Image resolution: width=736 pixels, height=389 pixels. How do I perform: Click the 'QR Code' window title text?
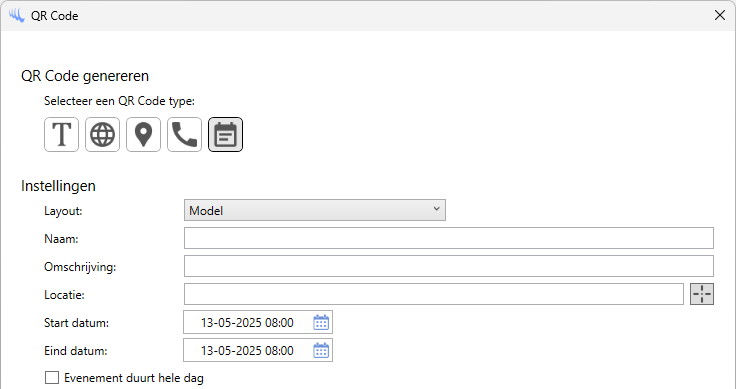click(x=54, y=16)
